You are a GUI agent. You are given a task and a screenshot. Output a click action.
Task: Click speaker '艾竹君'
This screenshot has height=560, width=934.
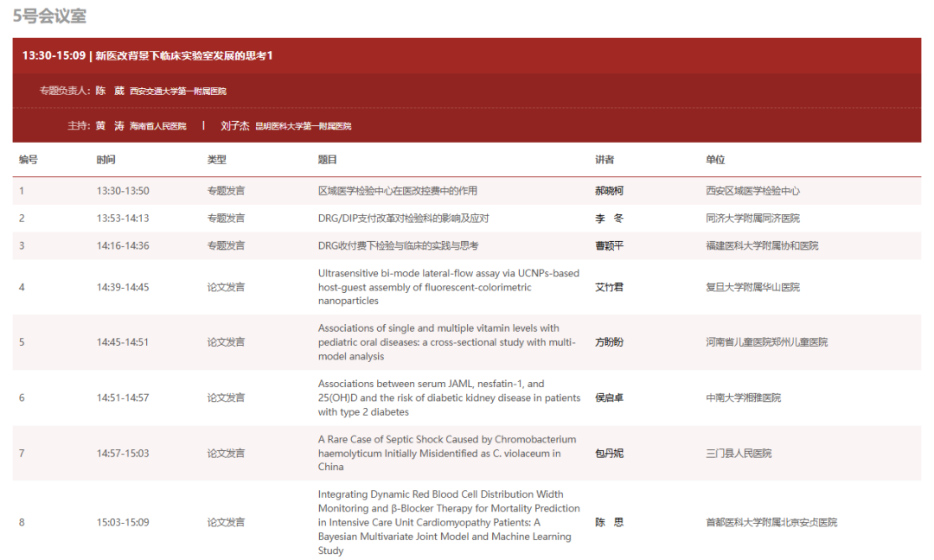click(609, 288)
